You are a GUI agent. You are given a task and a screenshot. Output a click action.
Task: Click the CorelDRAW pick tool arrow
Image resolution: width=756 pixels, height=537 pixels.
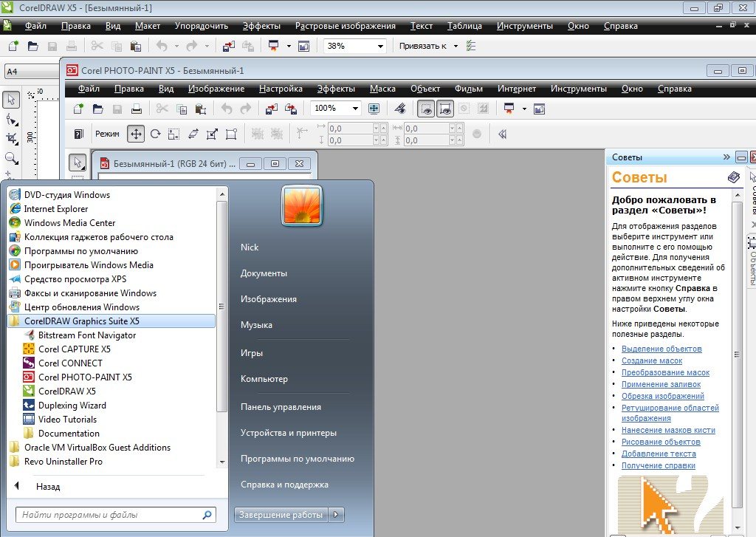click(11, 100)
